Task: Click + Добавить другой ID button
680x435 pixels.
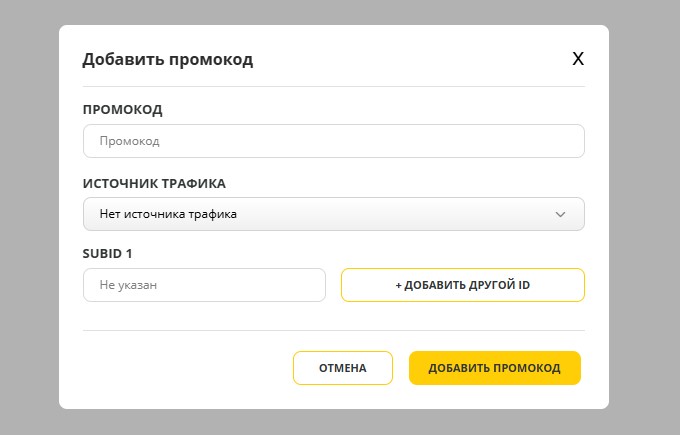Action: pyautogui.click(x=463, y=285)
